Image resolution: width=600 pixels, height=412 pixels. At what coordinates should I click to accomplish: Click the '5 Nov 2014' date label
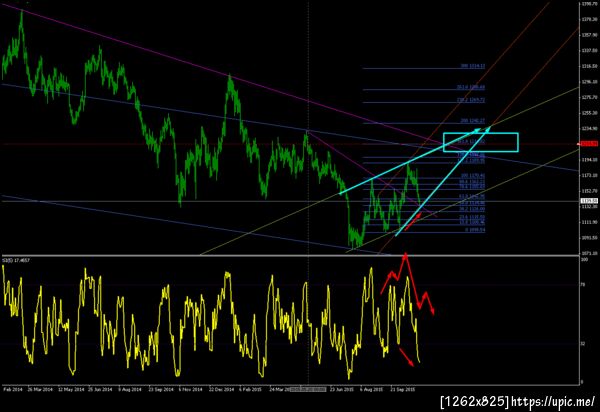191,389
